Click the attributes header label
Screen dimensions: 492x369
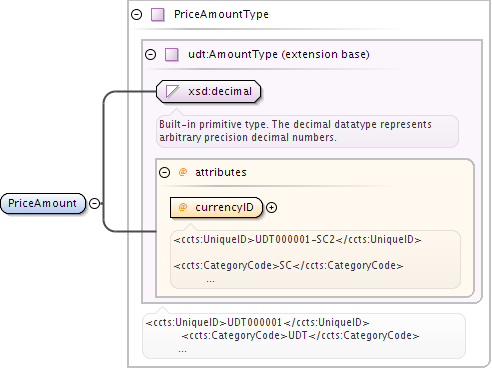click(221, 172)
